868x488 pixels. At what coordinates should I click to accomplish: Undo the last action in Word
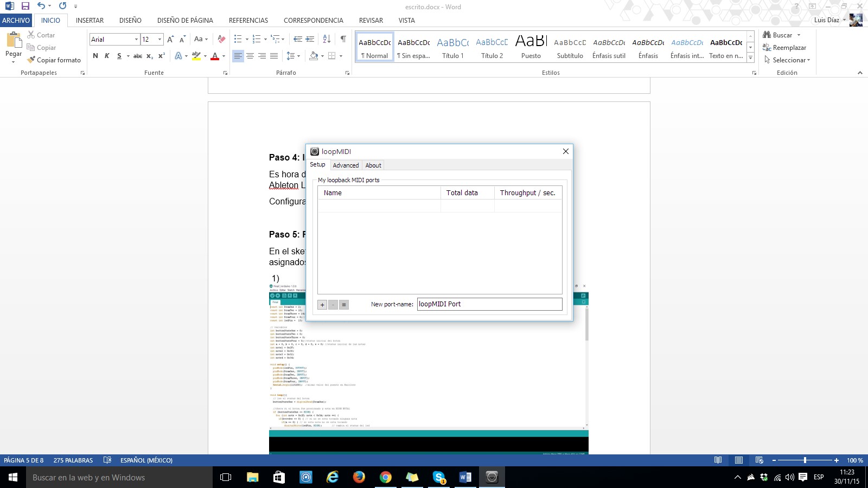[41, 6]
